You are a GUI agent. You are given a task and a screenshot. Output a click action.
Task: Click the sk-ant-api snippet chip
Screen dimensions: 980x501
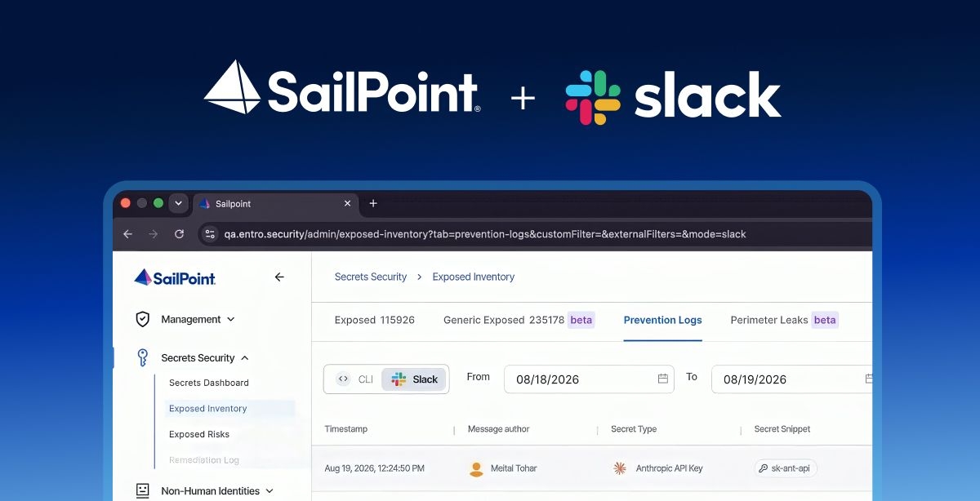pyautogui.click(x=786, y=468)
